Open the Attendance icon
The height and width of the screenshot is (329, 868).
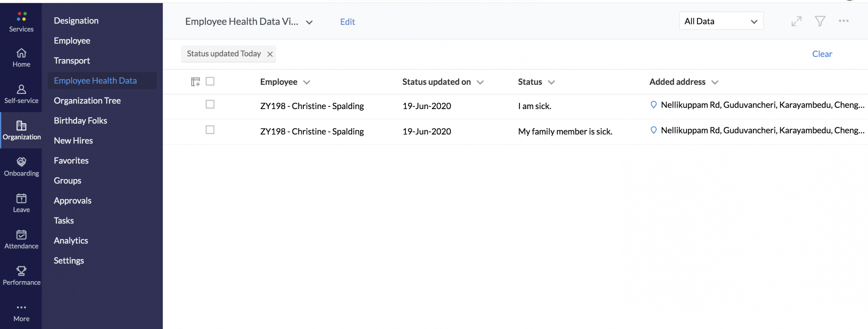click(21, 235)
